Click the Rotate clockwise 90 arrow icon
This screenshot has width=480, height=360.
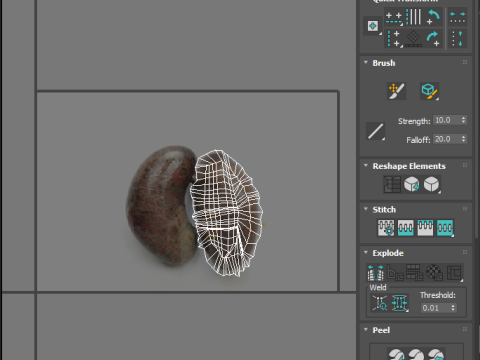[x=433, y=38]
